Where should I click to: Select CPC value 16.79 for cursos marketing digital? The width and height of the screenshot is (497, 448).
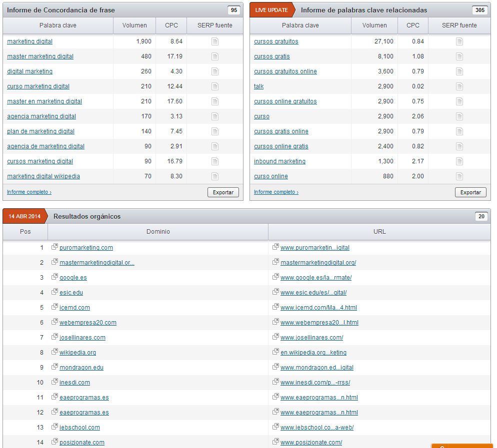(174, 161)
